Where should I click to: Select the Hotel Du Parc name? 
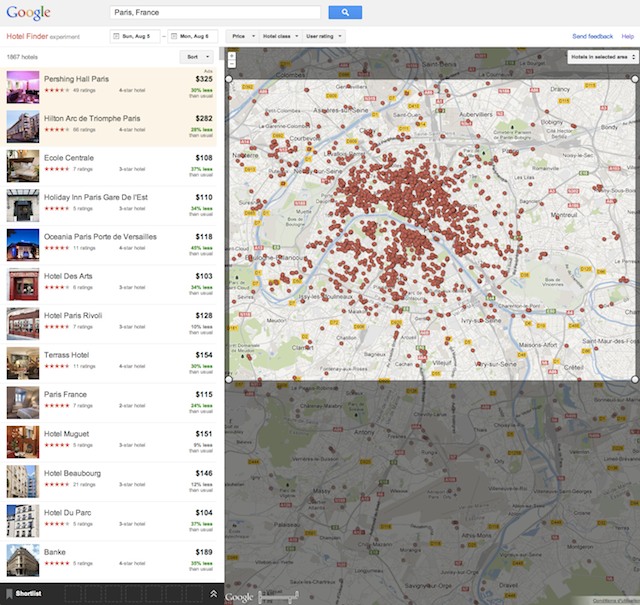(x=67, y=512)
